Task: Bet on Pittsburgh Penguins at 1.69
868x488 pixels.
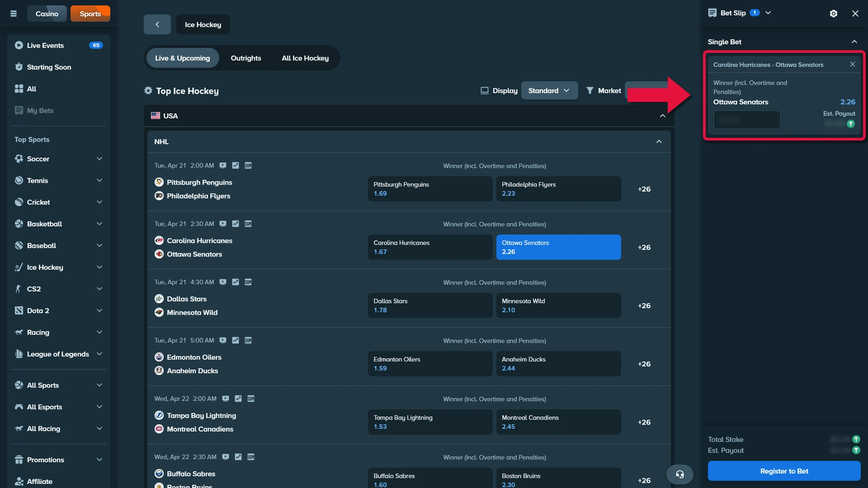Action: (x=430, y=189)
